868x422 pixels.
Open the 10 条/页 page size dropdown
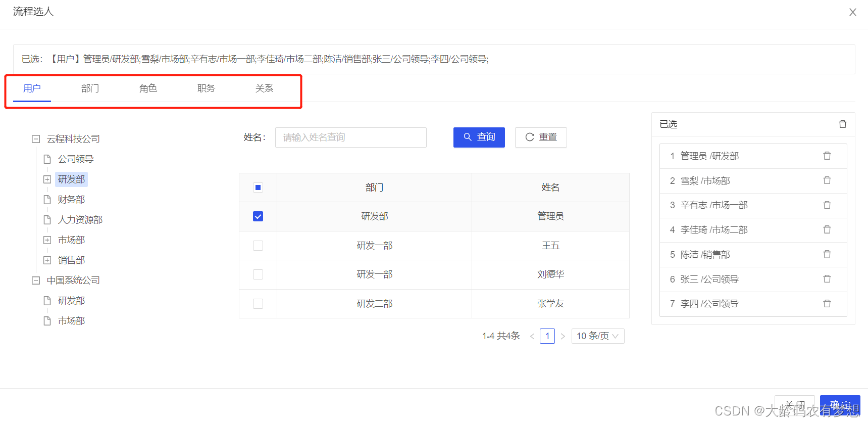(598, 336)
